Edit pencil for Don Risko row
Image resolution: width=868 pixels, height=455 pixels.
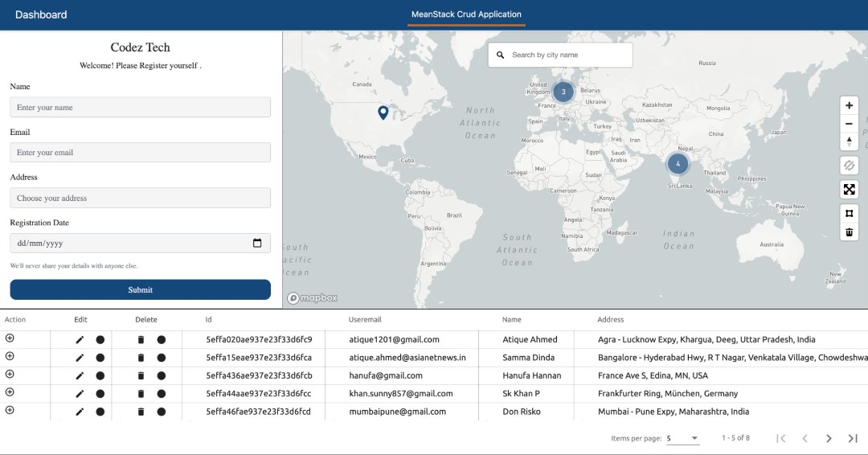80,412
